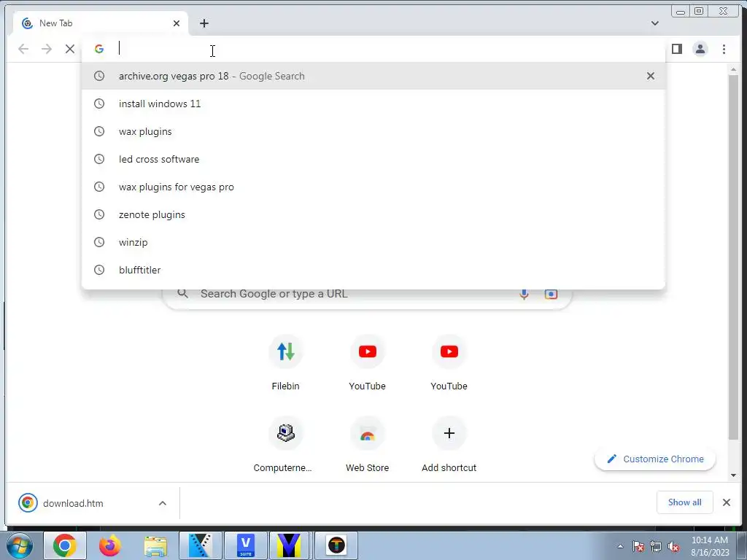This screenshot has width=747, height=560.
Task: Click Show all downloads
Action: pos(684,502)
